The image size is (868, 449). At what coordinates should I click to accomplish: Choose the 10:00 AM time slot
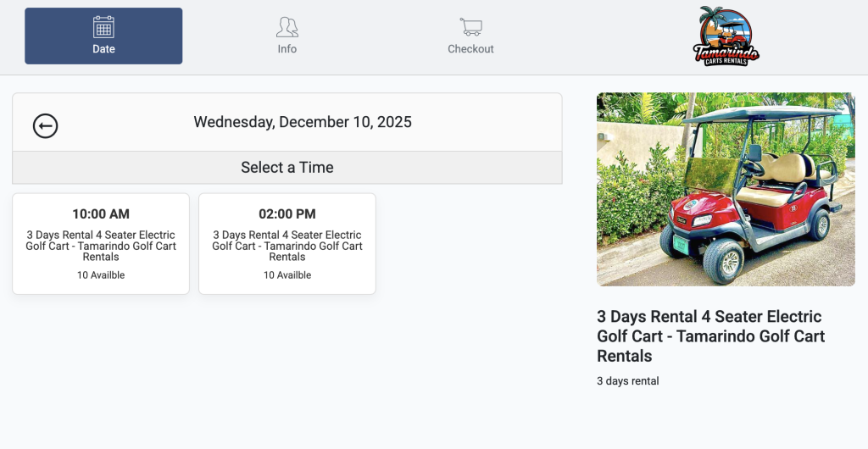click(101, 214)
